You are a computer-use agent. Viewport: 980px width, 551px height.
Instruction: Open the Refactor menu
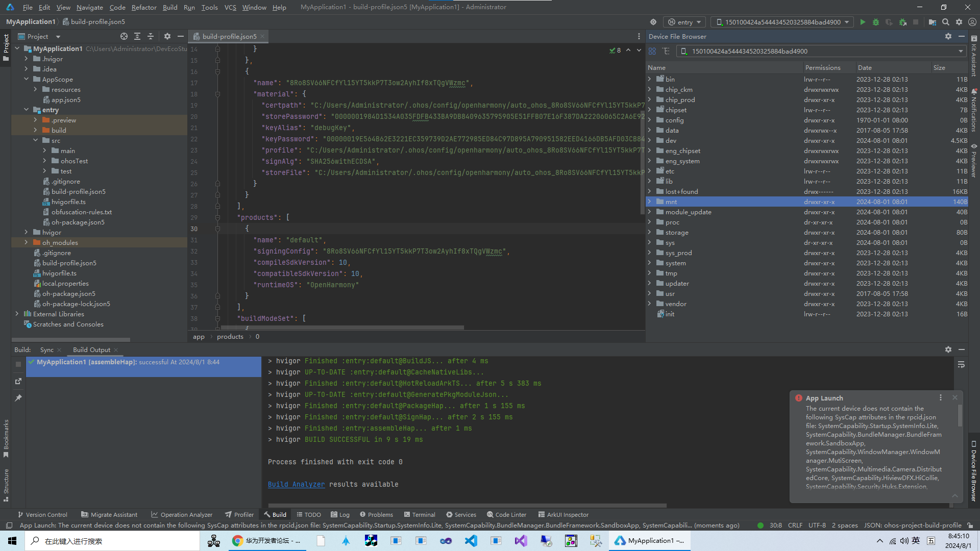[144, 7]
